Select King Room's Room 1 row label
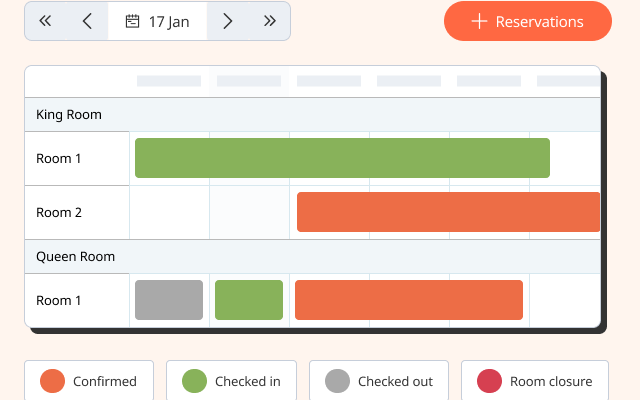 pyautogui.click(x=59, y=158)
